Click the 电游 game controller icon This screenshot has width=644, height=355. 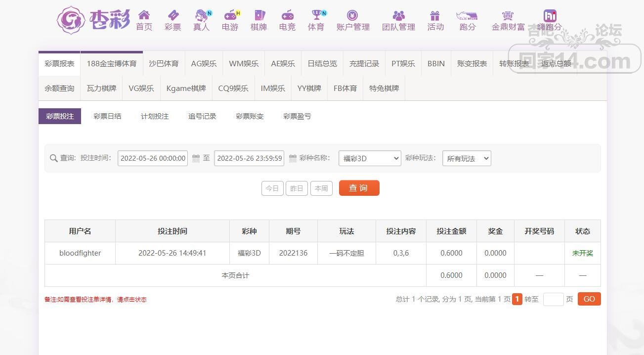[x=230, y=15]
